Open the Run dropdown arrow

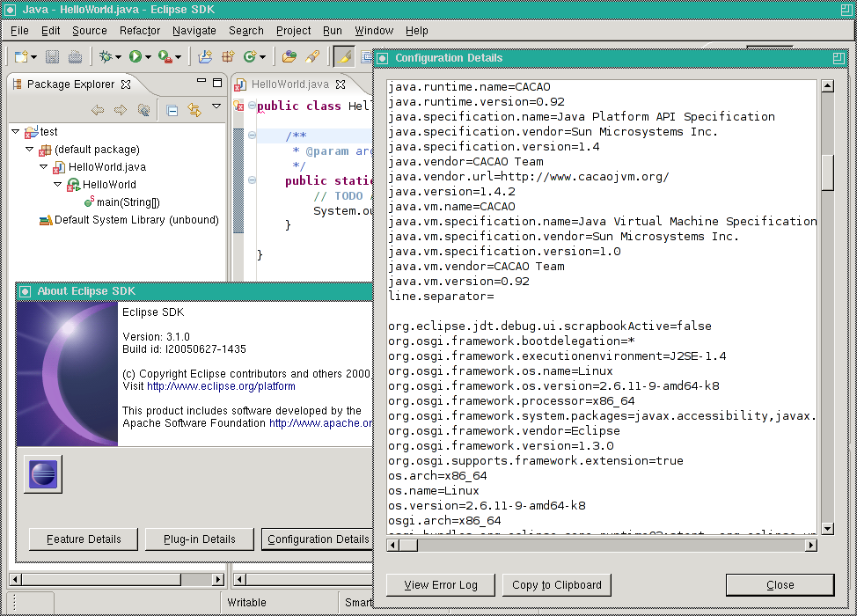tap(148, 57)
